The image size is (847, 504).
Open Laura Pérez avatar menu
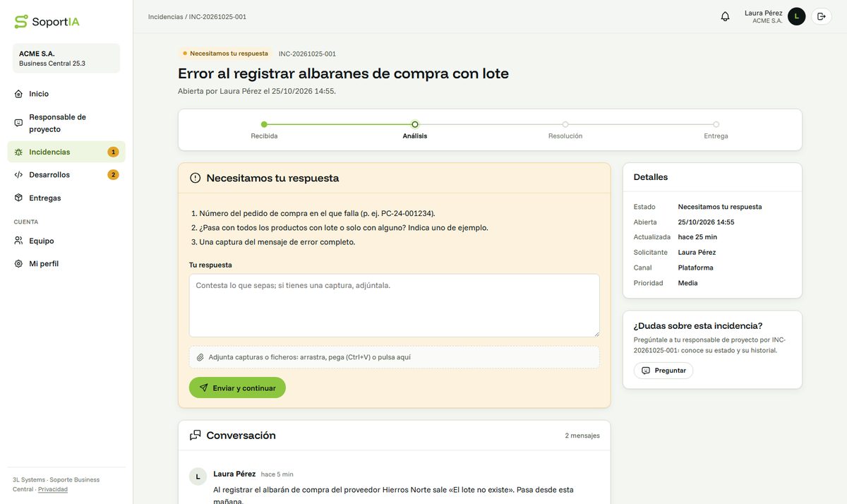pyautogui.click(x=796, y=16)
